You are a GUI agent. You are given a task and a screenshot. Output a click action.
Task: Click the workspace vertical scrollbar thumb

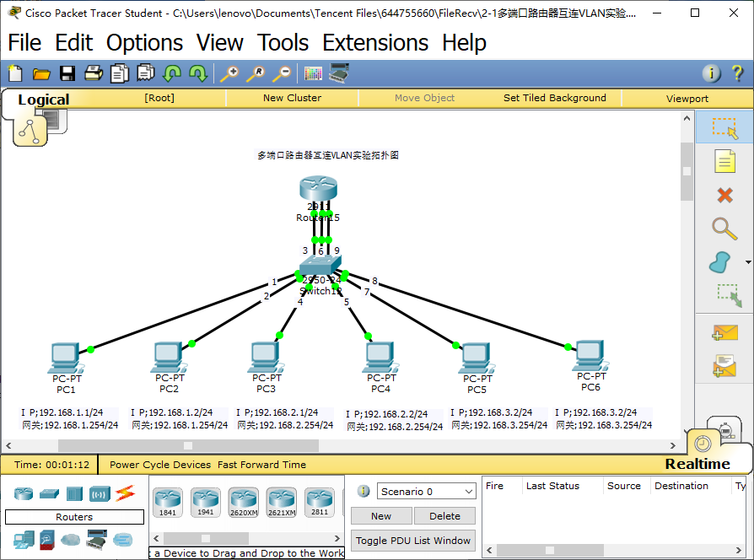[687, 171]
